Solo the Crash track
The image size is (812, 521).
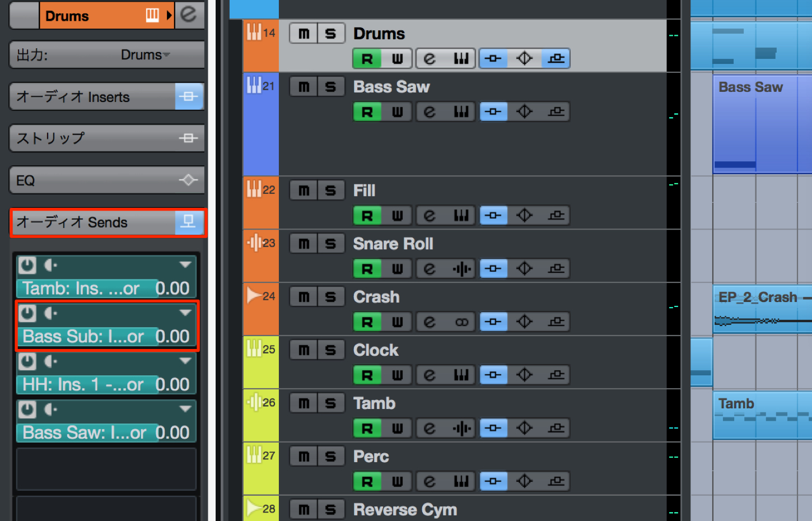331,297
